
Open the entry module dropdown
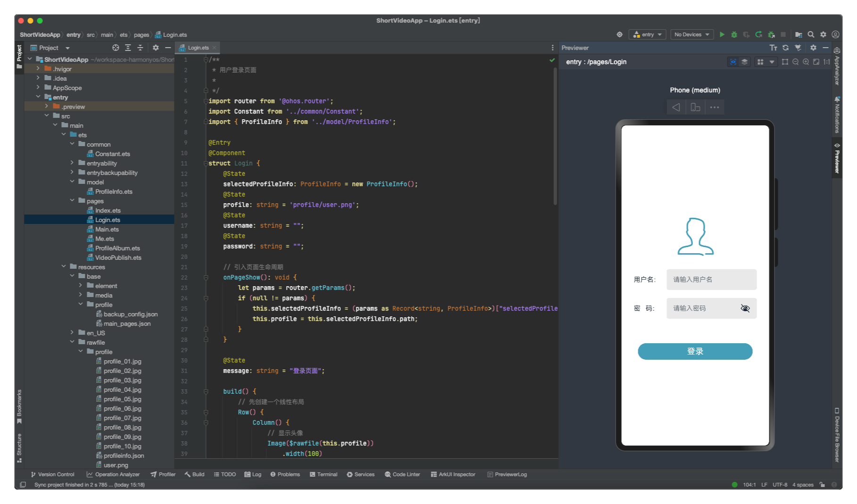click(x=647, y=34)
